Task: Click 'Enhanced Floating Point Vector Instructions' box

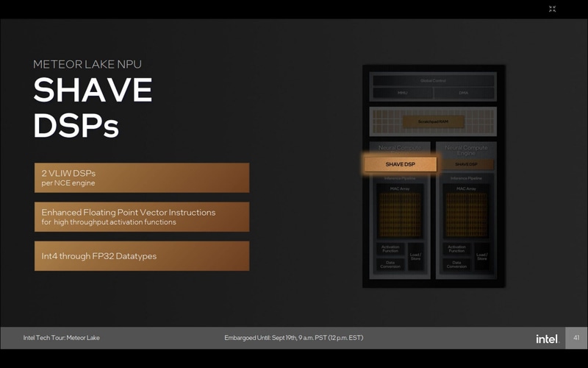Action: click(x=142, y=216)
